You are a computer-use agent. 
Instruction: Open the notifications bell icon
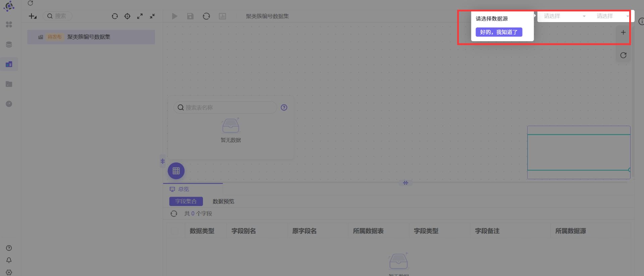[9, 260]
